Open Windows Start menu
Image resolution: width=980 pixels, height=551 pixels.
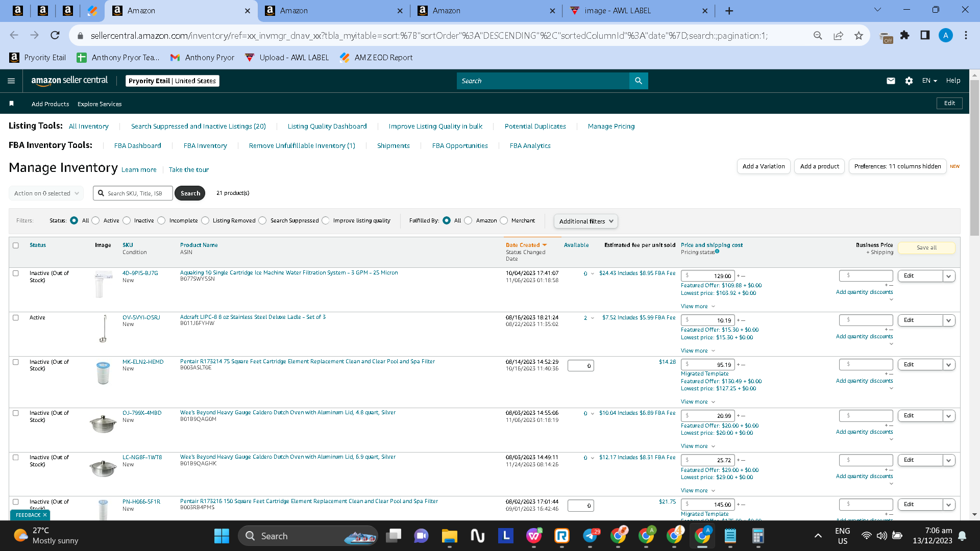[222, 536]
